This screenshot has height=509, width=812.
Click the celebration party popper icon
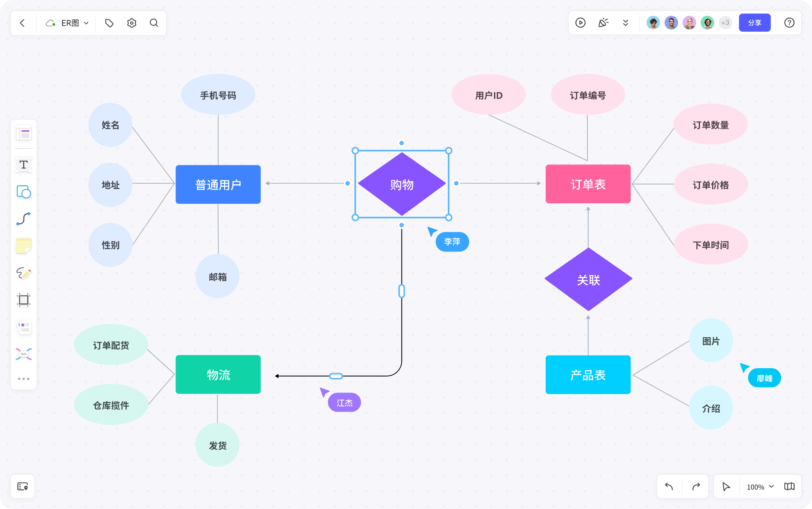(603, 23)
